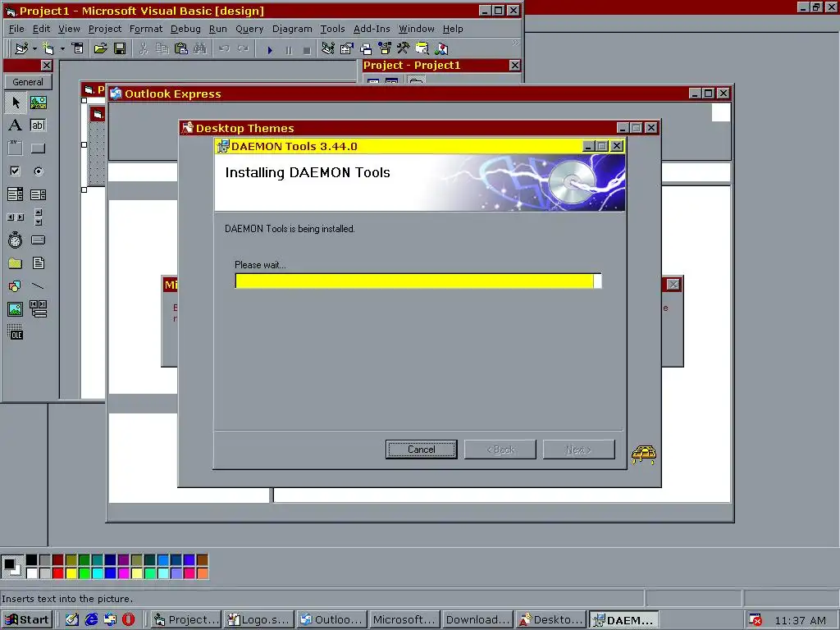Click Cancel in DAEMON Tools installer

(x=421, y=450)
